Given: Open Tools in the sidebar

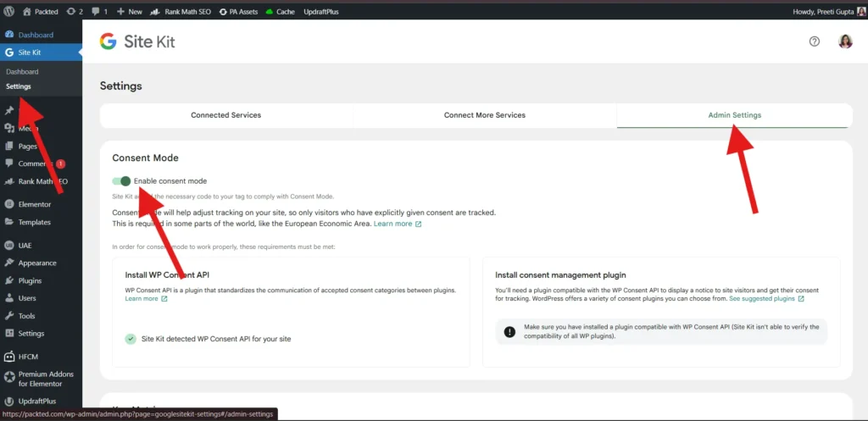Looking at the screenshot, I should tap(26, 316).
